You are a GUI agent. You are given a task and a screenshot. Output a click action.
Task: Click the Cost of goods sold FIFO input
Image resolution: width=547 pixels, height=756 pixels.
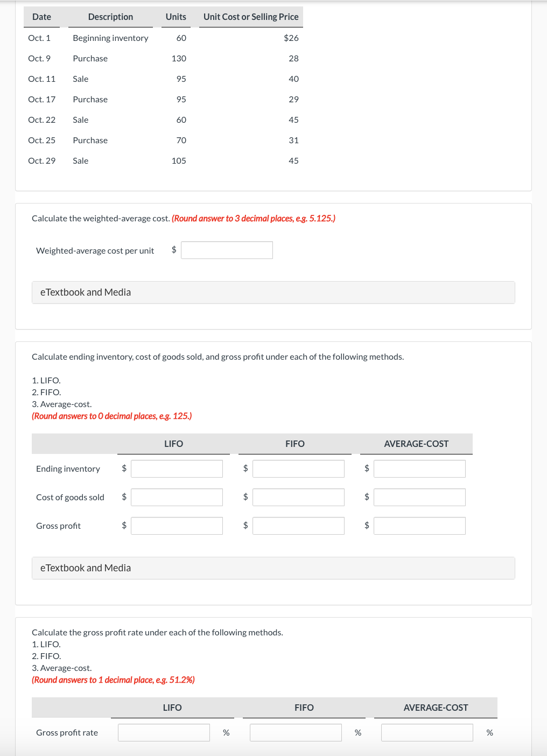click(298, 496)
